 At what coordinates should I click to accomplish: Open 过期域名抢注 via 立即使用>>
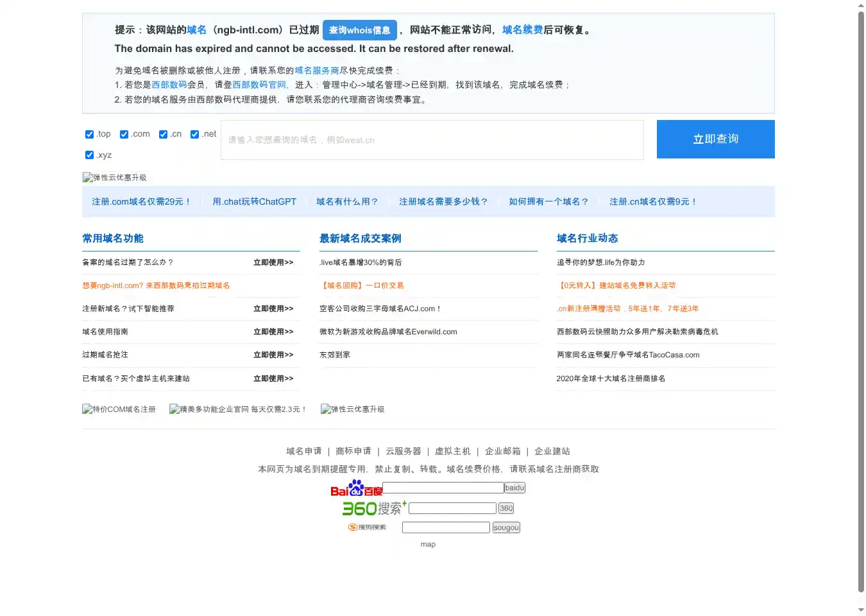point(273,355)
